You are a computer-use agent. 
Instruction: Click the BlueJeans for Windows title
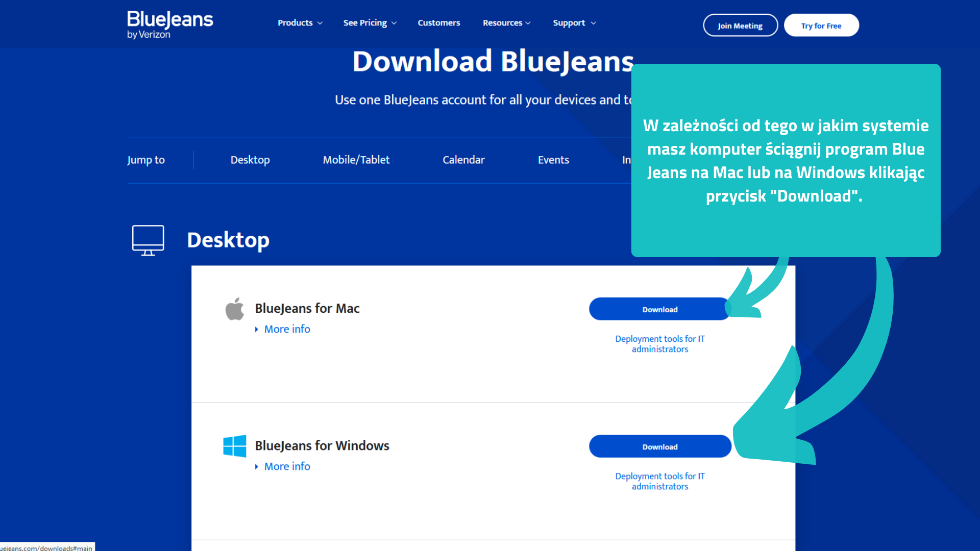(x=322, y=446)
